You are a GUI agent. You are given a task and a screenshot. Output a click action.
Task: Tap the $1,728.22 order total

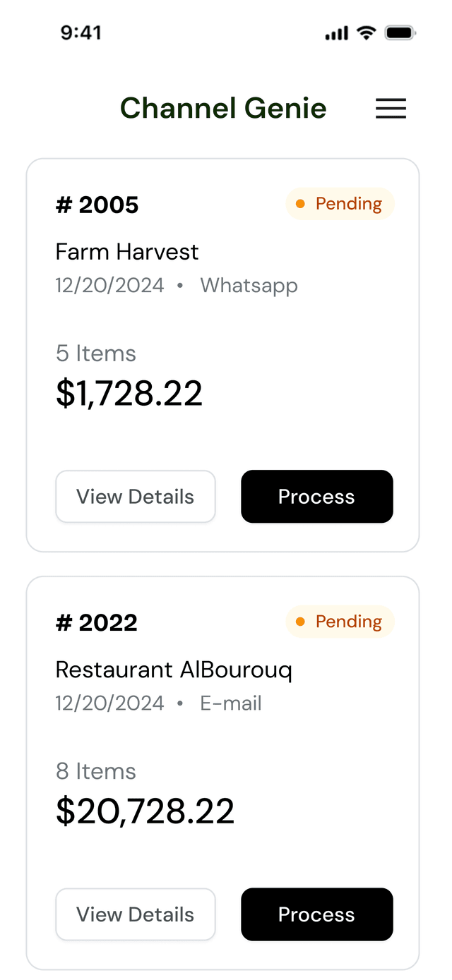click(x=129, y=394)
